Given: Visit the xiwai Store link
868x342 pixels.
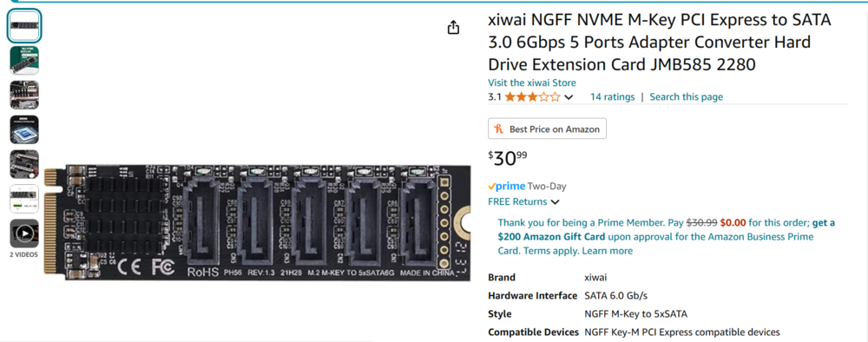Looking at the screenshot, I should coord(531,83).
